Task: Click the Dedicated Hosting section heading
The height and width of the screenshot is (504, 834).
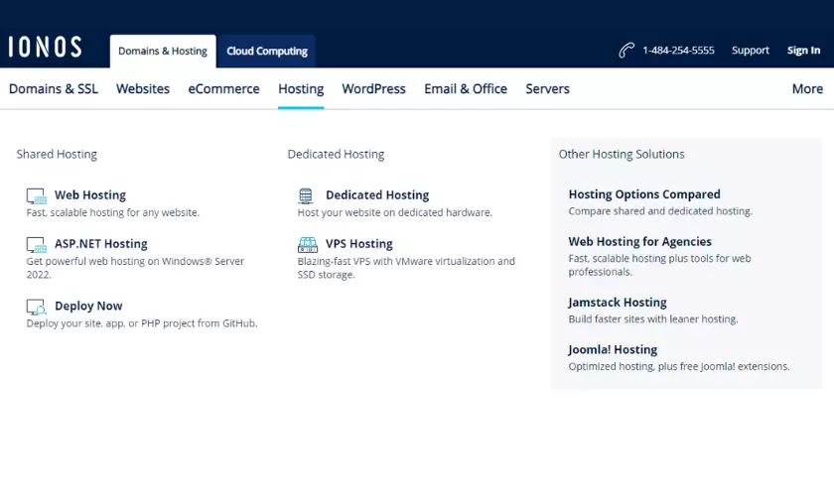Action: (x=336, y=154)
